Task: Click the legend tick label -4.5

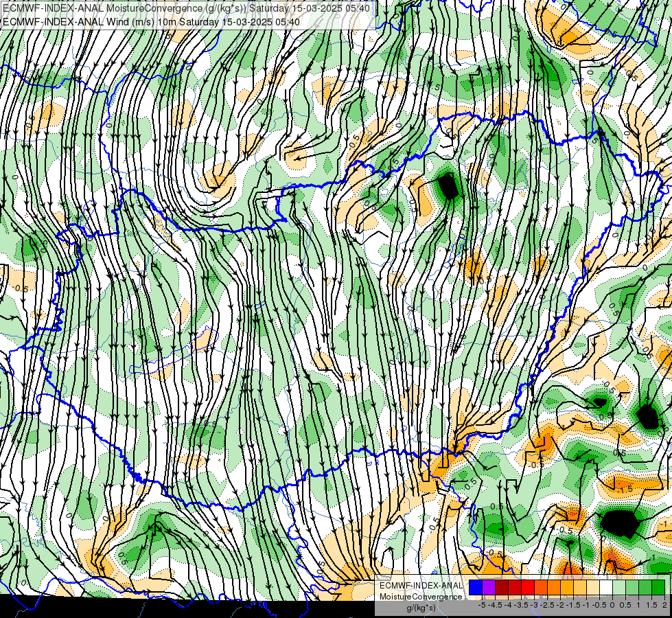Action: click(495, 605)
